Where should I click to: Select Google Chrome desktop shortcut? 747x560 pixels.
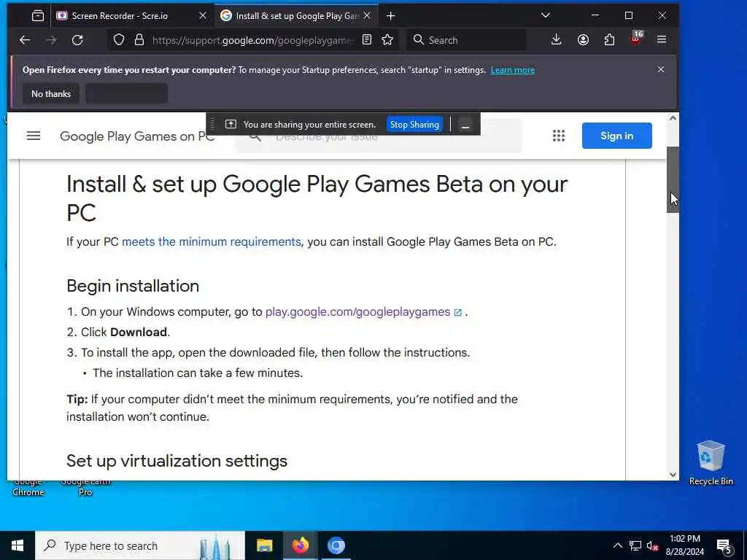coord(28,487)
